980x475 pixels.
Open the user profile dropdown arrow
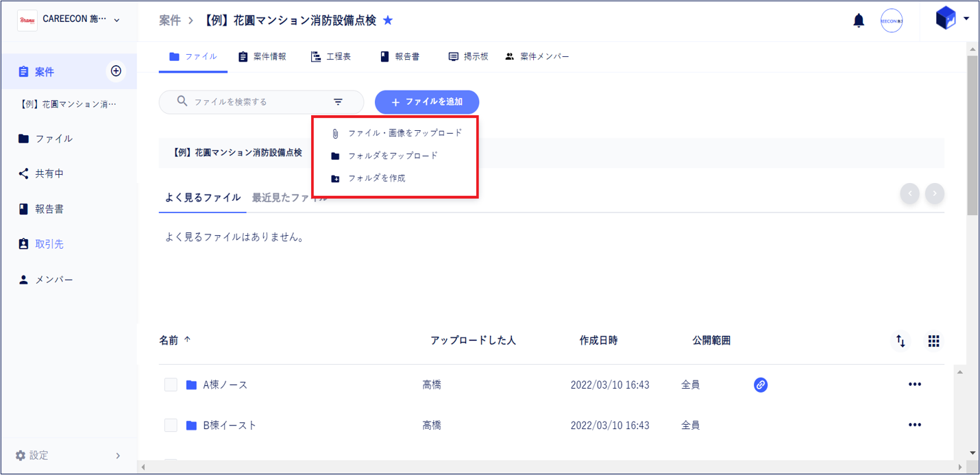[x=966, y=19]
